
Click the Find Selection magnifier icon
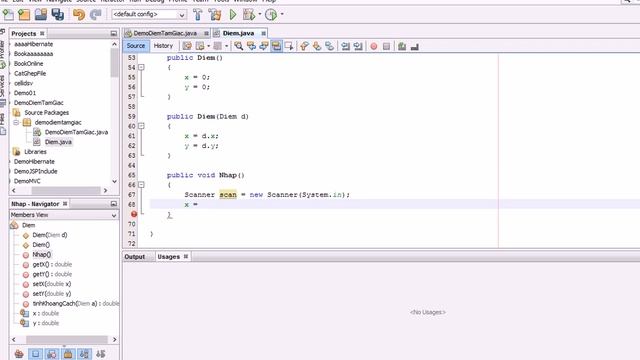click(x=239, y=46)
